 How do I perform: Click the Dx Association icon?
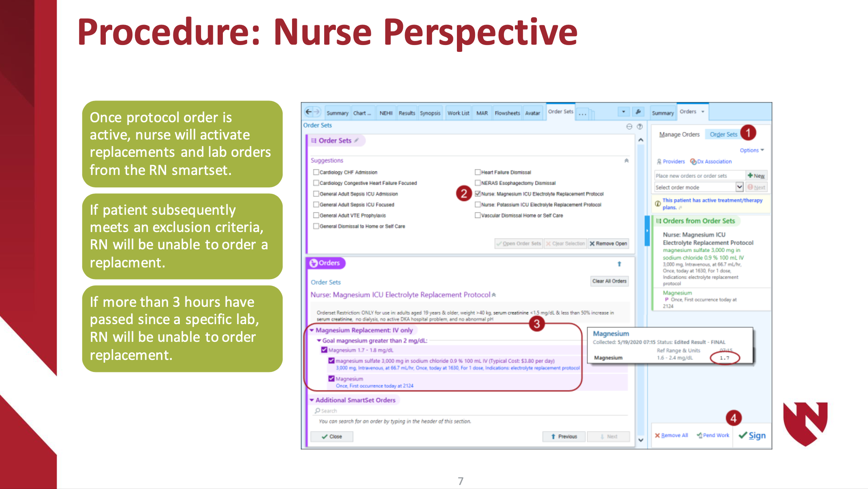693,161
